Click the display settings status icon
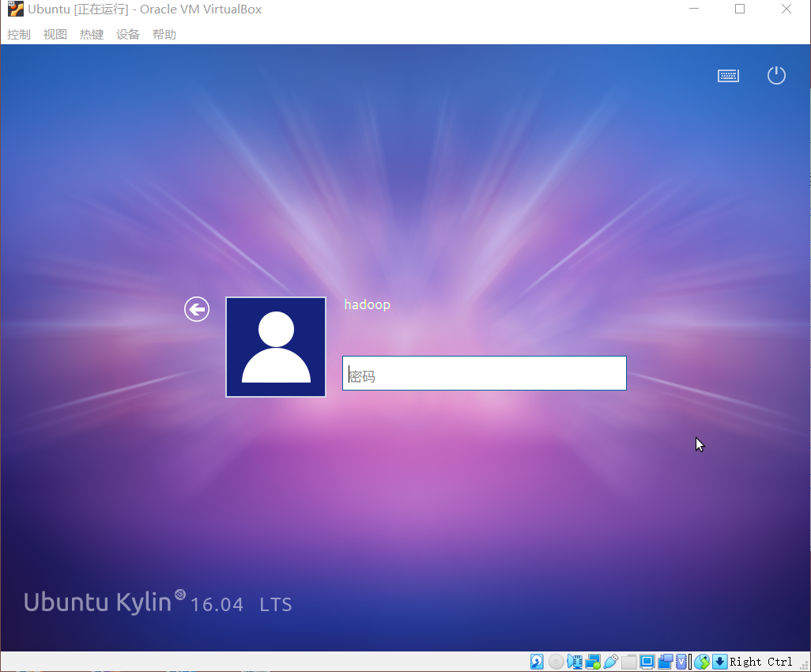811x672 pixels. pos(647,662)
